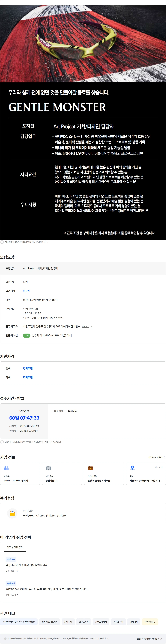Click the chevron next to 근무지주소 지도보기
The image size is (166, 644).
point(91,326)
